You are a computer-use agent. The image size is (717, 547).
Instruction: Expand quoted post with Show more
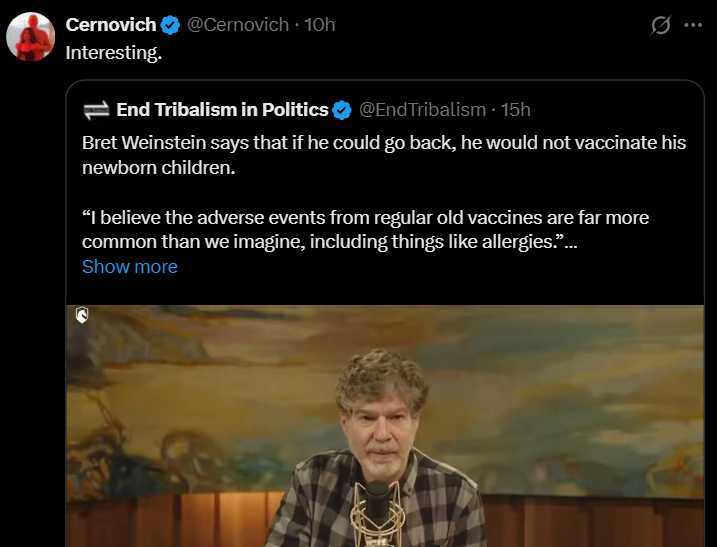coord(129,267)
